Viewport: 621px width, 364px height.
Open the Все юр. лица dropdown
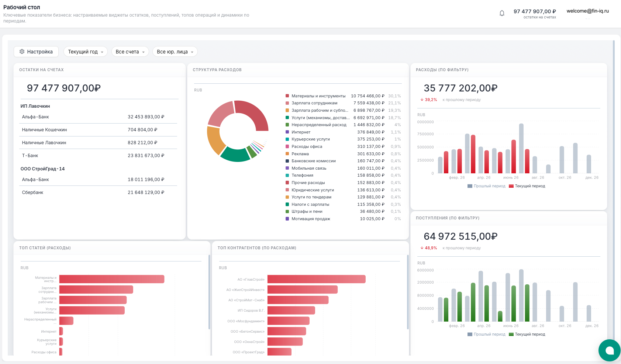(x=175, y=52)
